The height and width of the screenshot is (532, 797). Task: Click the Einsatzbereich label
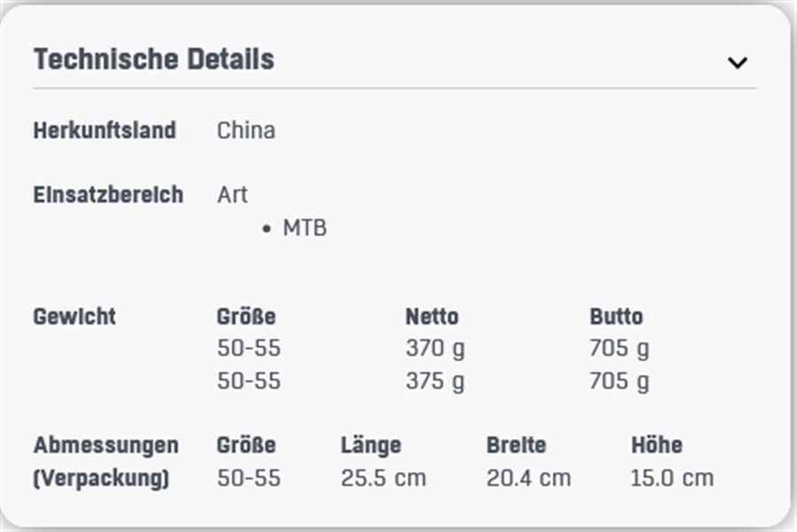point(108,195)
